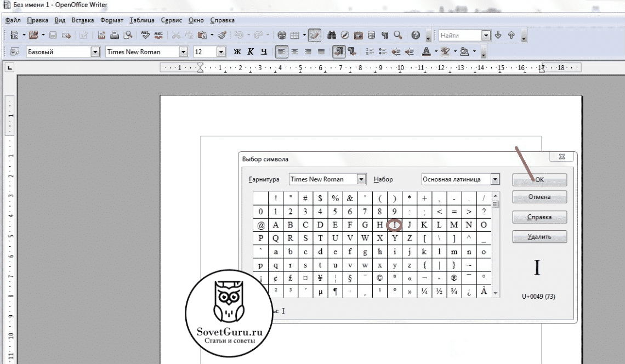Click the Find Previous up arrow
This screenshot has width=625, height=364.
pyautogui.click(x=512, y=35)
